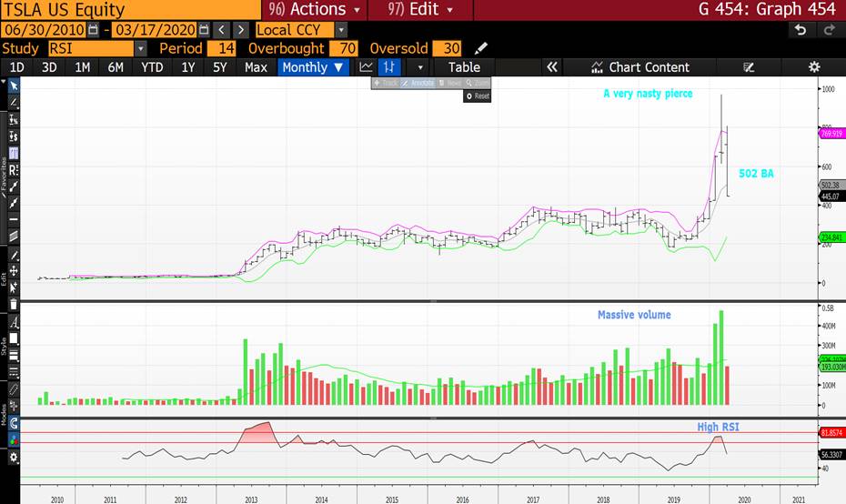Select the 6M range tab
Image resolution: width=846 pixels, height=504 pixels.
pyautogui.click(x=116, y=67)
